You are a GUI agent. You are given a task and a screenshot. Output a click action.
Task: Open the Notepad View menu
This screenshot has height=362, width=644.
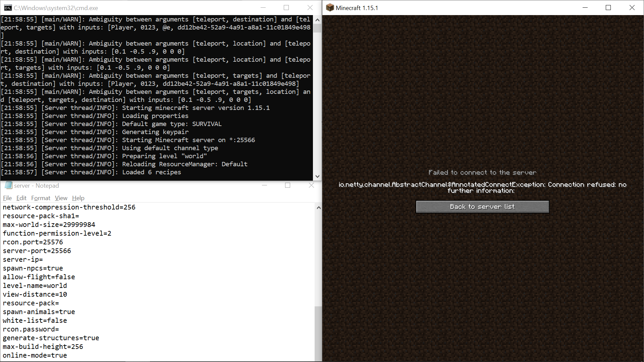(61, 198)
